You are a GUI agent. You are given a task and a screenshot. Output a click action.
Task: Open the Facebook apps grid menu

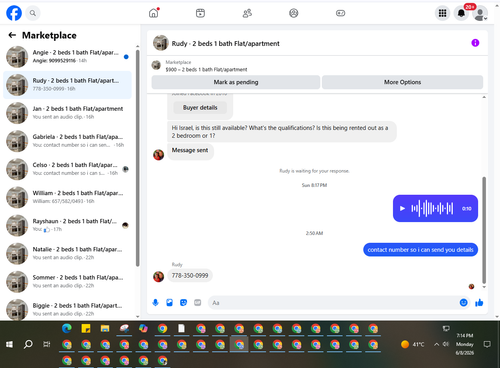[442, 13]
